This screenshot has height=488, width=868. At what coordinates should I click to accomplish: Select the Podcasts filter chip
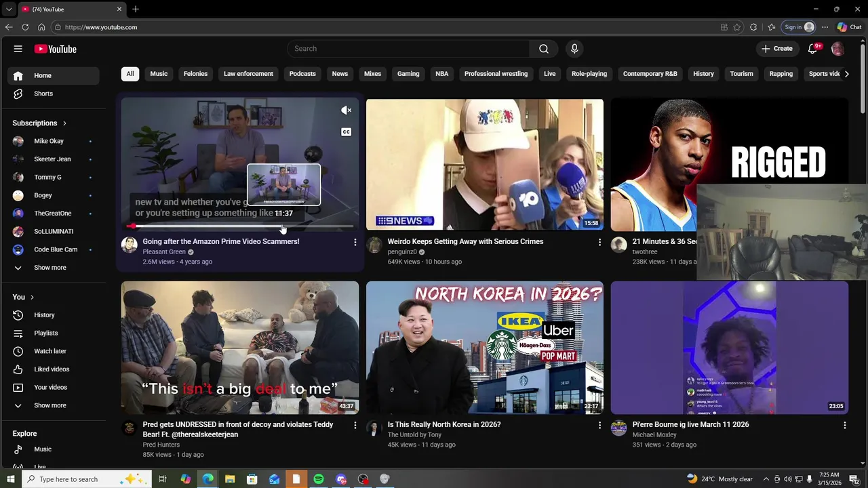[302, 74]
